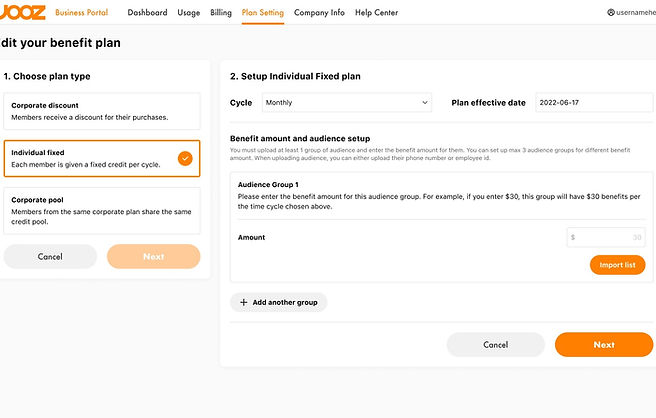656x418 pixels.
Task: Click the Cycle dropdown chevron arrow
Action: coord(425,103)
